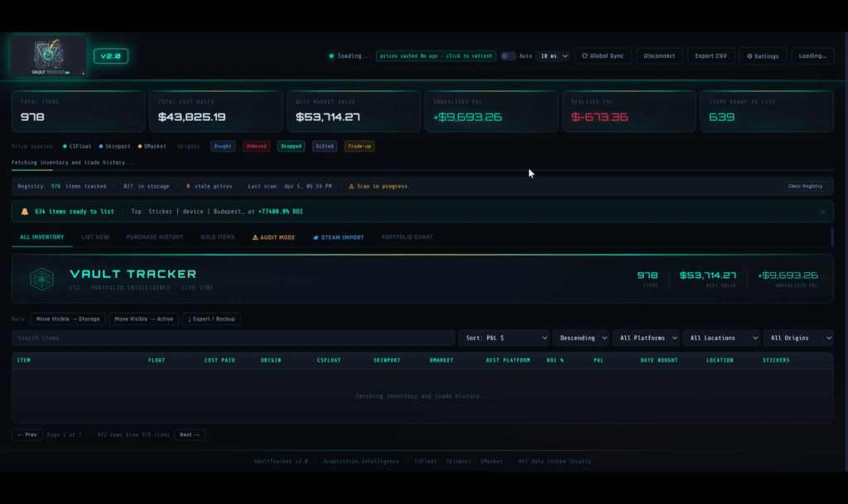The image size is (848, 504).
Task: Click the Clear Registry button
Action: pos(805,186)
